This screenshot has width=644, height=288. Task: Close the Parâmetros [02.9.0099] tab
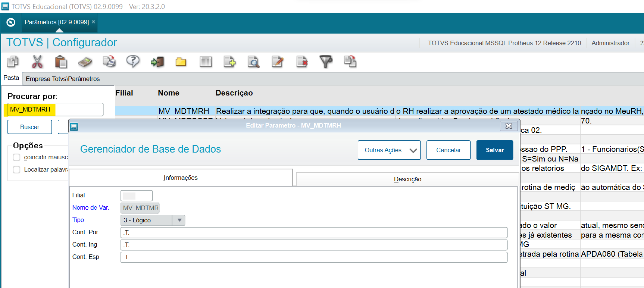(94, 22)
